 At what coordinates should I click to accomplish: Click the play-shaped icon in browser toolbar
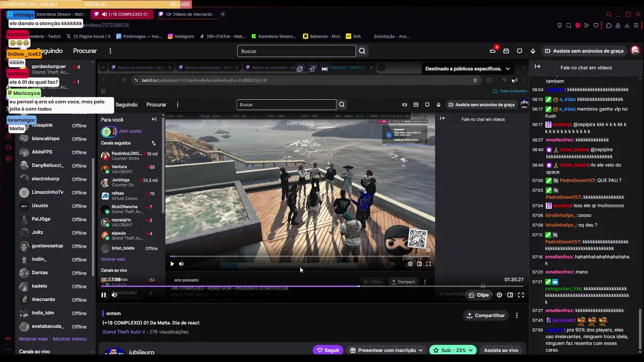click(x=586, y=25)
